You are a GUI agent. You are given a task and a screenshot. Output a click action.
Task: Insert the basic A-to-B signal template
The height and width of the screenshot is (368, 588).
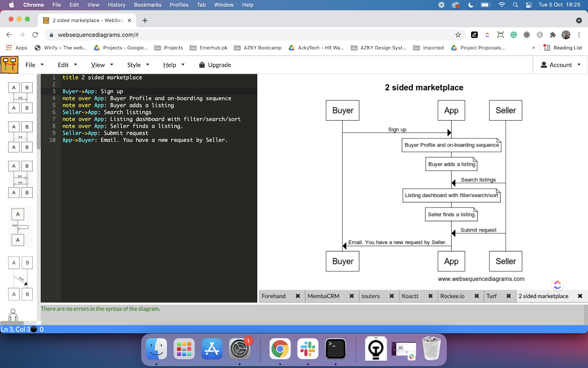(20, 98)
